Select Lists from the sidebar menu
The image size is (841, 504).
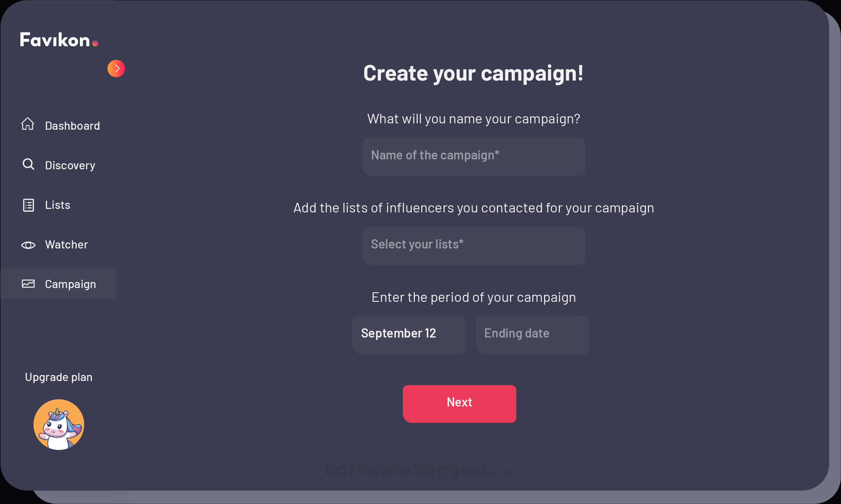point(57,205)
